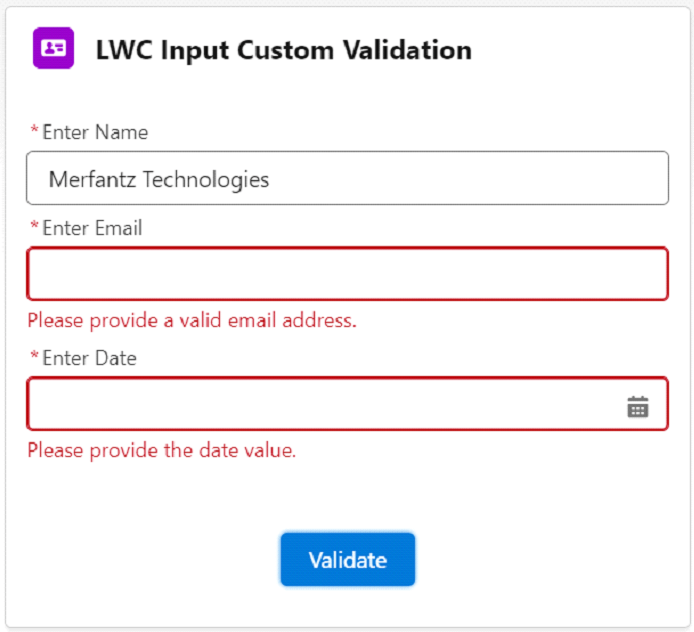Screen dimensions: 694x632
Task: Focus the Enter Name text field
Action: (347, 178)
